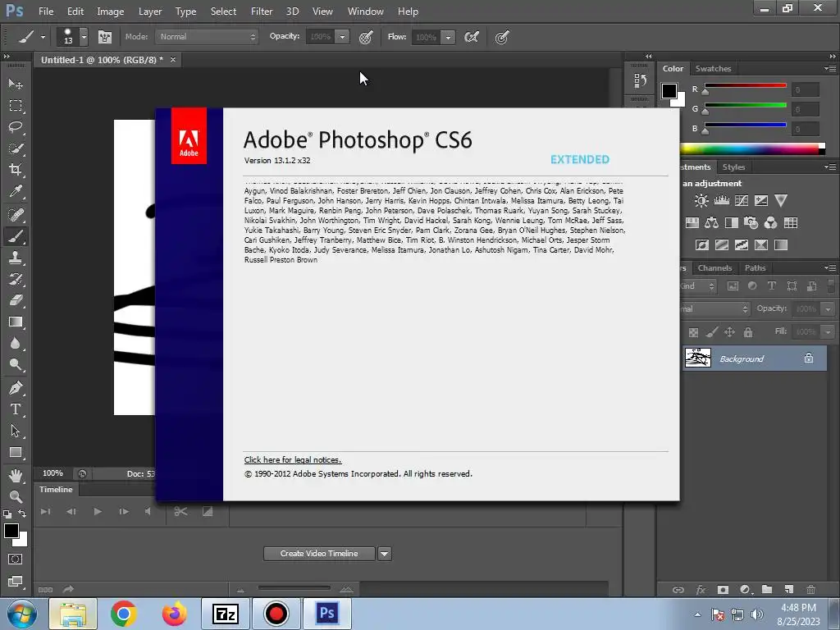Toggle pressure for size icon
The image size is (840, 630).
coord(501,37)
